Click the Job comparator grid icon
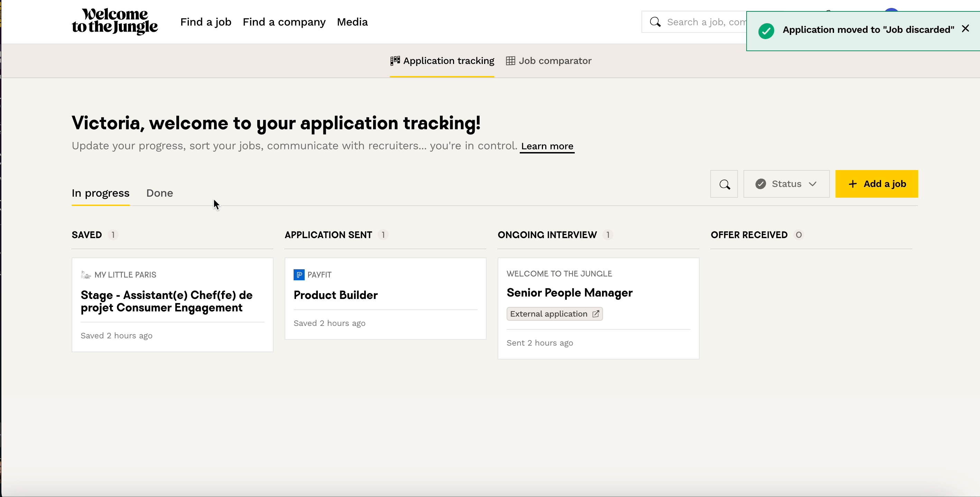 (x=510, y=61)
